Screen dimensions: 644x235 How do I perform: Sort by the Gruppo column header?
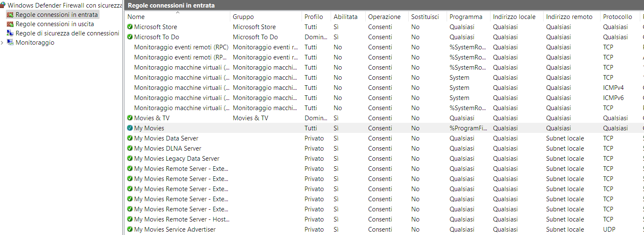click(x=266, y=17)
